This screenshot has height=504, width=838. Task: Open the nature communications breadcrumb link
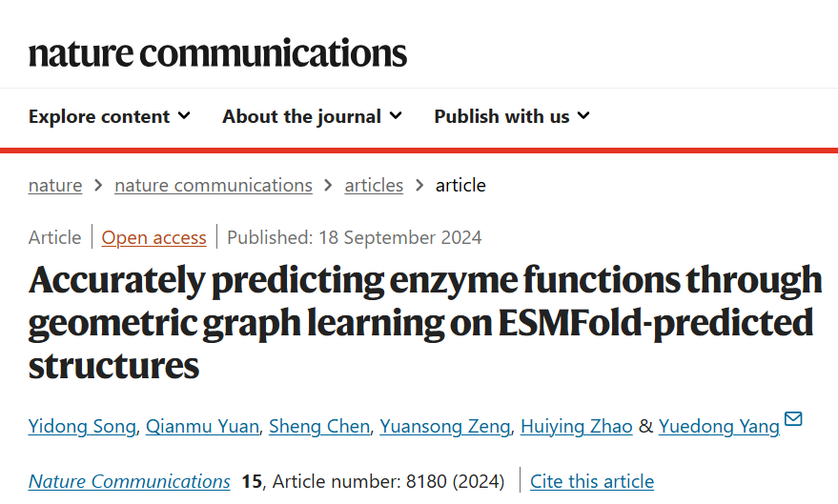(214, 185)
